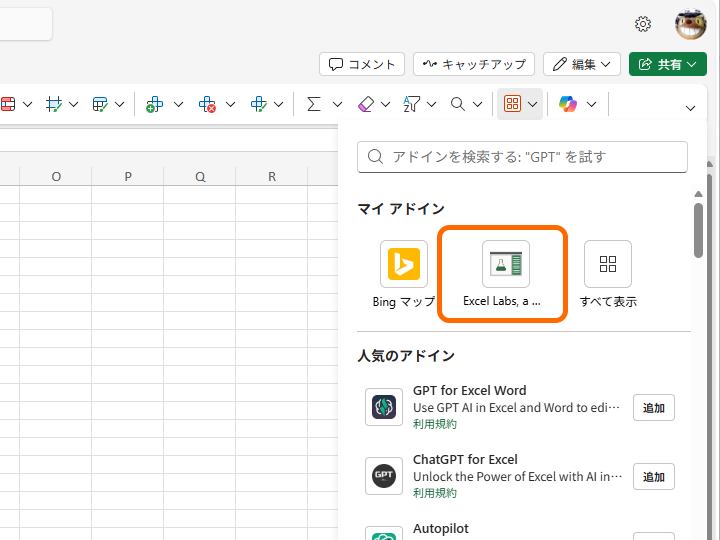Click the clear eraser icon
Screen dimensions: 720x540
(366, 104)
